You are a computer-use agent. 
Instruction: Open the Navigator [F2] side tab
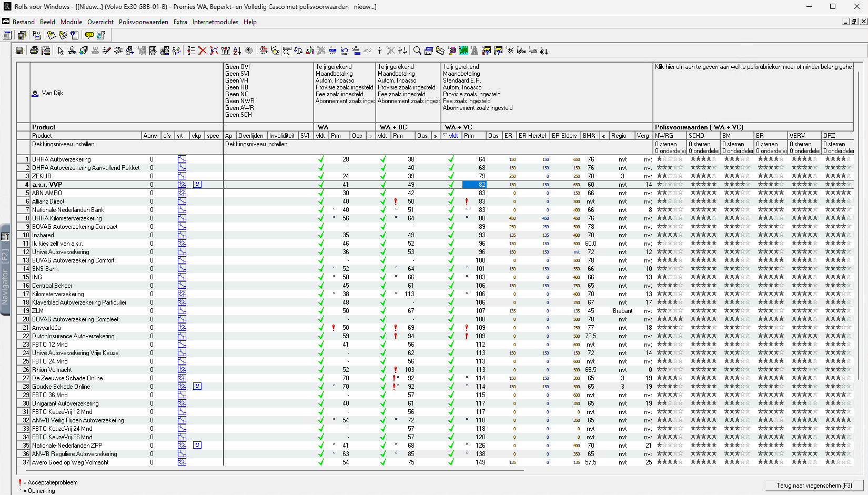5,269
